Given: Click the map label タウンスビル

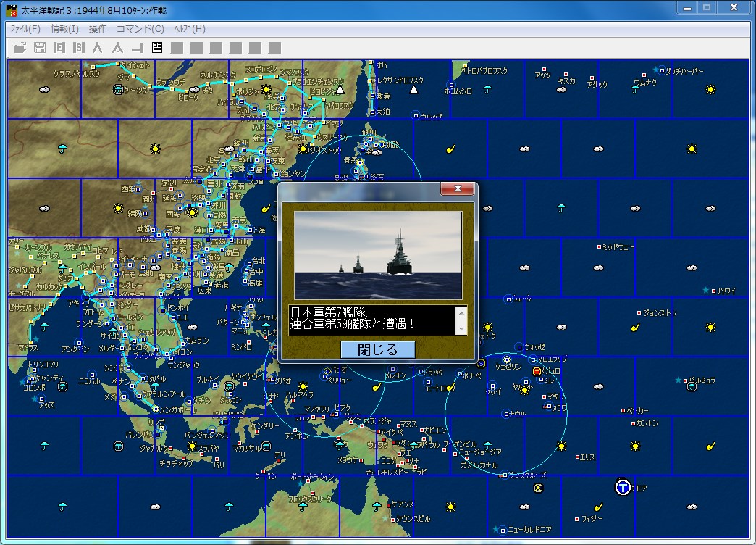Looking at the screenshot, I should tap(413, 519).
